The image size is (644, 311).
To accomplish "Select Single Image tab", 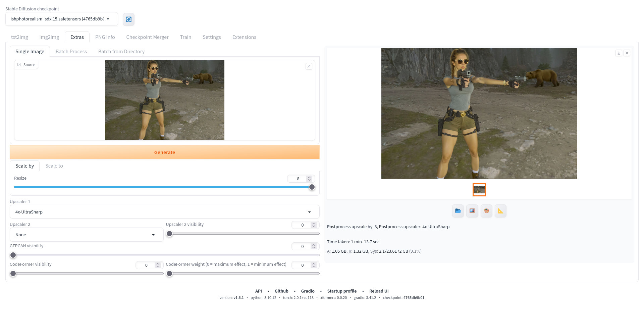I will pyautogui.click(x=30, y=51).
